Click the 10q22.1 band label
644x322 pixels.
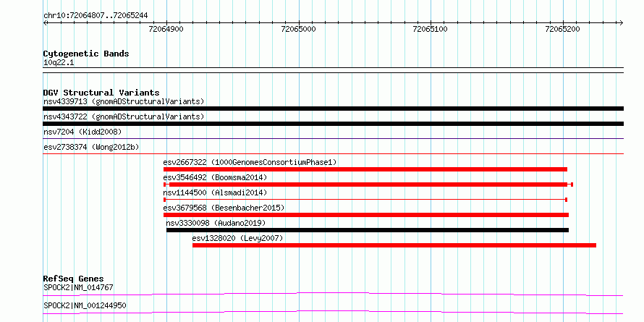pyautogui.click(x=59, y=63)
